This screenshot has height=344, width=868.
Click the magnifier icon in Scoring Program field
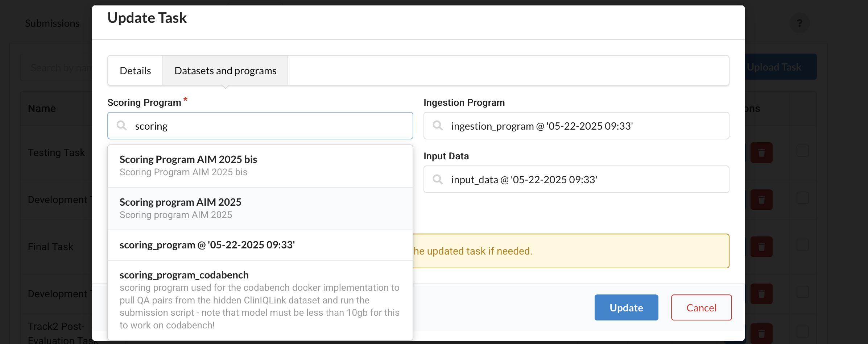click(x=121, y=126)
